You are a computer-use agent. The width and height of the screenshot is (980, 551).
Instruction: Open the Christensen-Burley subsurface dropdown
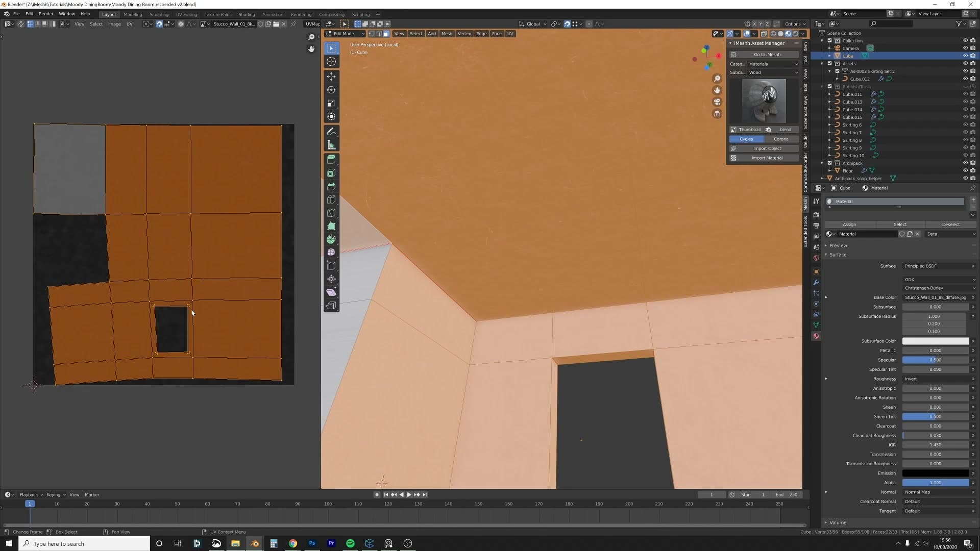click(940, 288)
